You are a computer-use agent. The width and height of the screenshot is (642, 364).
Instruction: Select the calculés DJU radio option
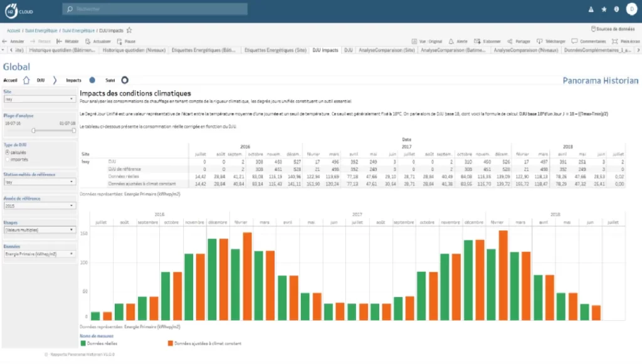(7, 152)
